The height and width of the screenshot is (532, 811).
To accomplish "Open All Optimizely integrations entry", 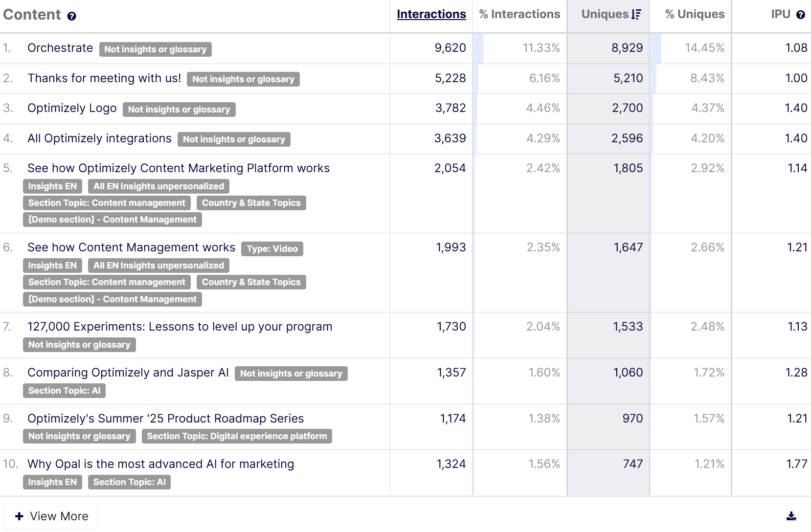I will pyautogui.click(x=99, y=138).
